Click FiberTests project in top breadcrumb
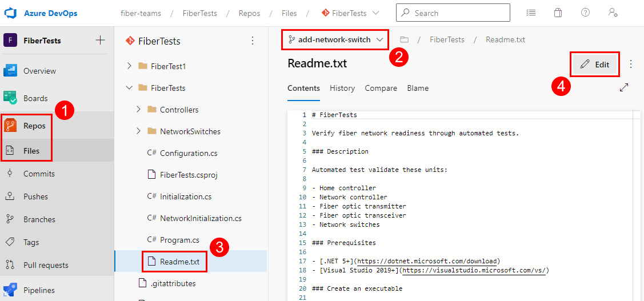Image resolution: width=644 pixels, height=301 pixels. click(x=200, y=13)
